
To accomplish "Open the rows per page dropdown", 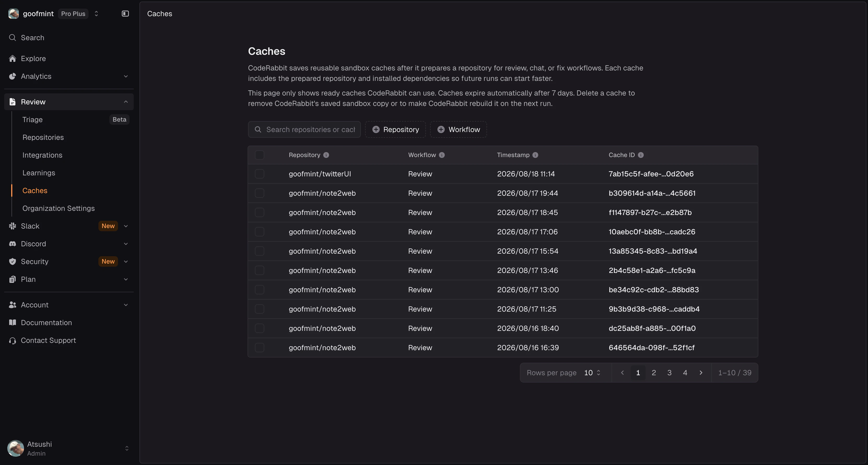I will [592, 373].
